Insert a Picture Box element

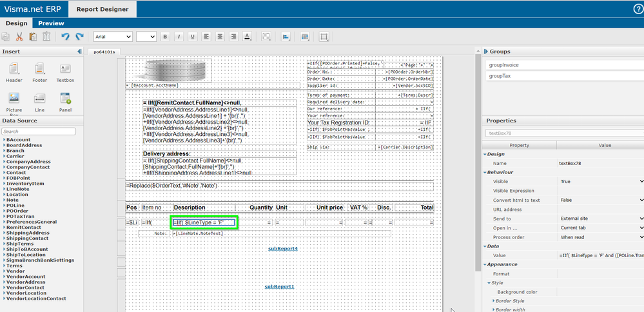[x=14, y=103]
